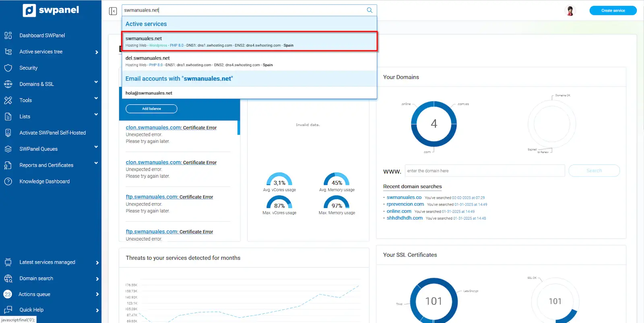Expand Reports and Certificates chevron
Viewport: 644px width, 323px height.
(x=96, y=163)
